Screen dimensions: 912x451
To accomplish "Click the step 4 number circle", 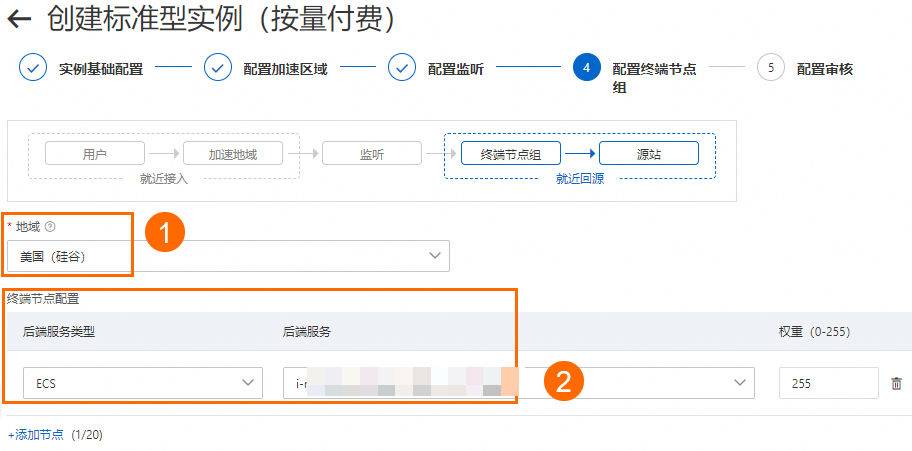I will pyautogui.click(x=586, y=68).
